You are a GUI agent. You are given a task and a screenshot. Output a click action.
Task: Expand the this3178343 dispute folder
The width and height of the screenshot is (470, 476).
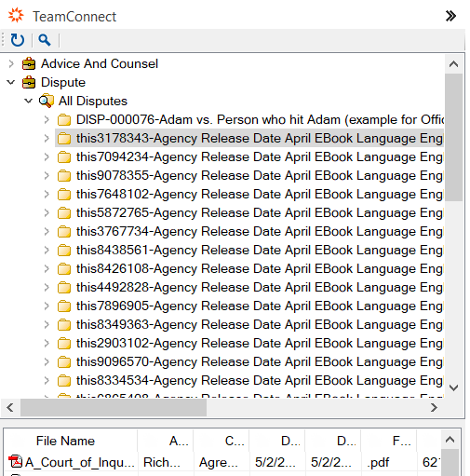(x=47, y=138)
